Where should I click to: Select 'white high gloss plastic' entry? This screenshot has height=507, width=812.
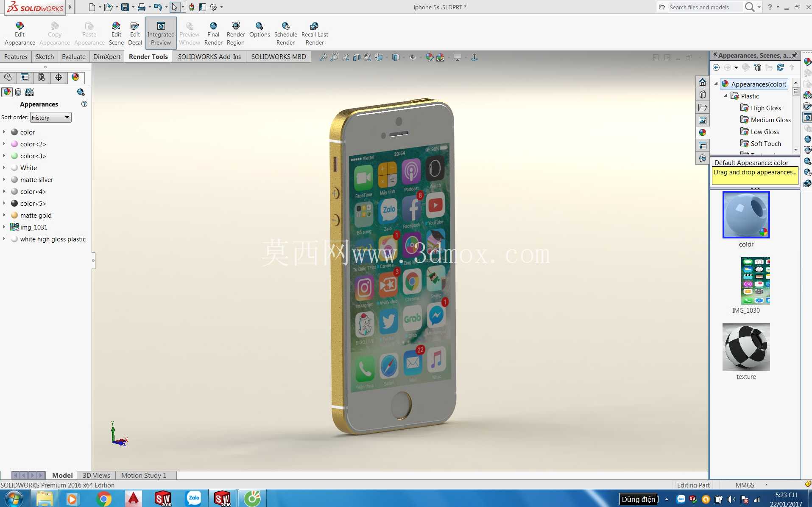(53, 239)
